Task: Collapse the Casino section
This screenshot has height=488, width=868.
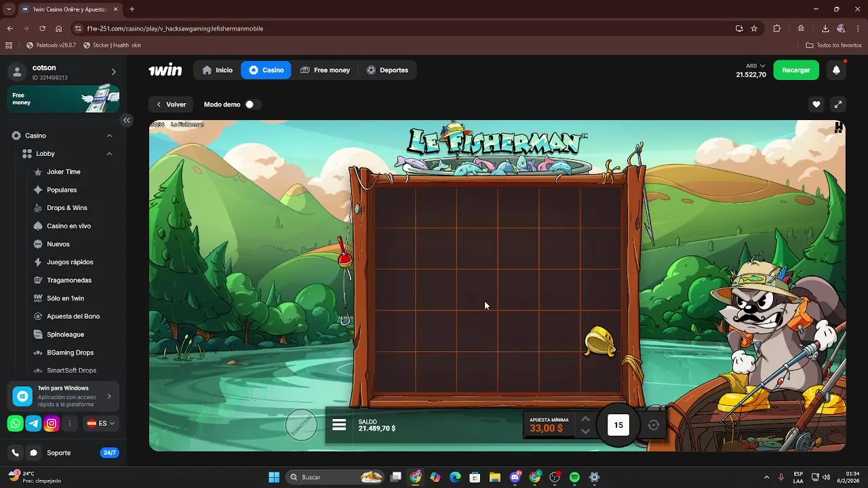Action: [x=109, y=136]
